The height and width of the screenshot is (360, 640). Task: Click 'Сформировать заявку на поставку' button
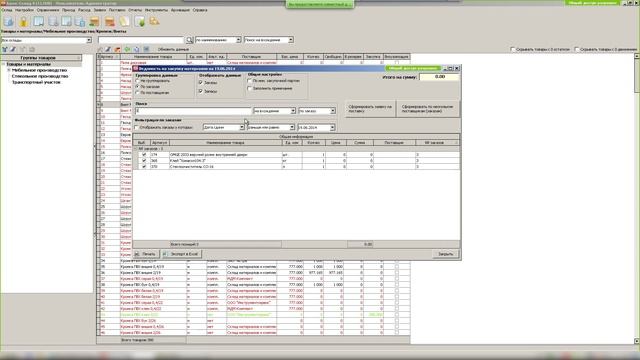[370, 109]
